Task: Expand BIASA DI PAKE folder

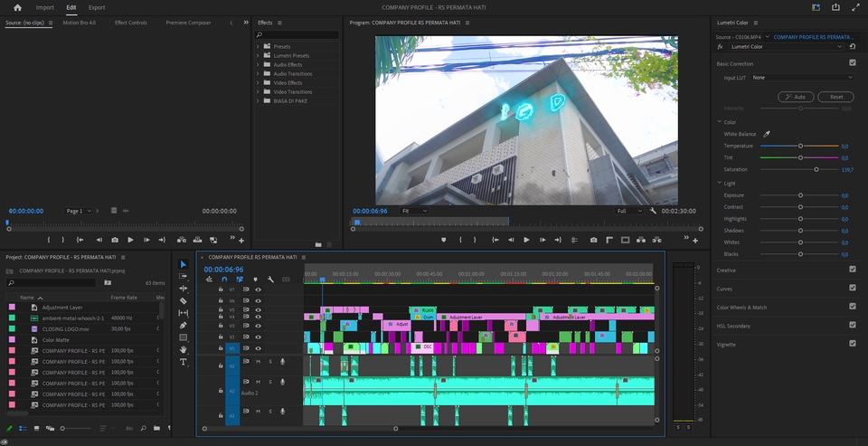Action: coord(258,100)
